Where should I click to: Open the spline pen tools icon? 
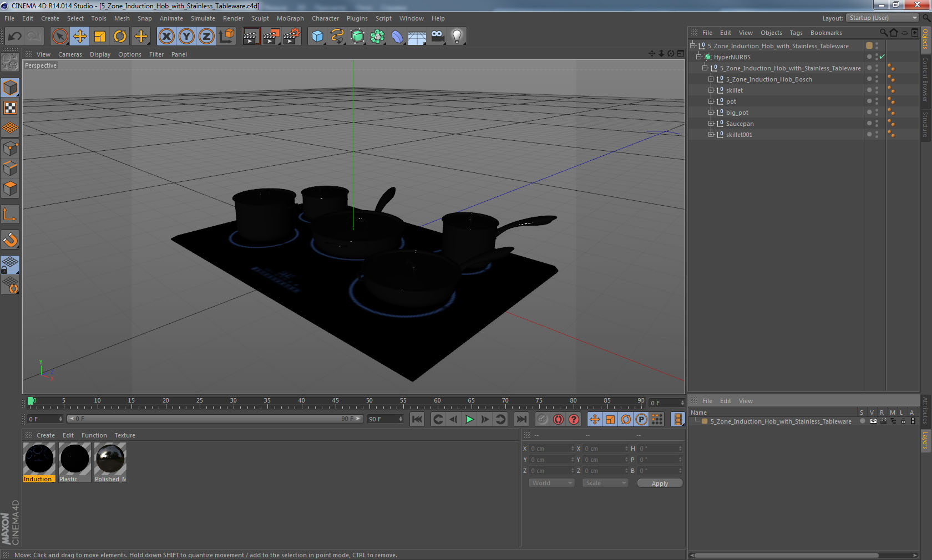[x=337, y=37]
